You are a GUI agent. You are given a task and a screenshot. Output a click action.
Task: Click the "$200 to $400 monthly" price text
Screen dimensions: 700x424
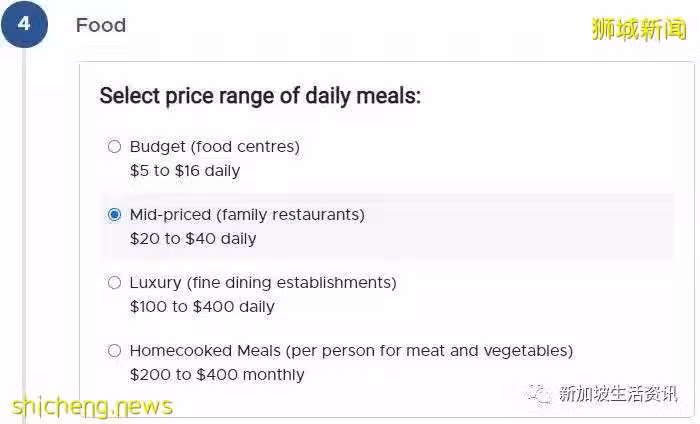point(217,375)
